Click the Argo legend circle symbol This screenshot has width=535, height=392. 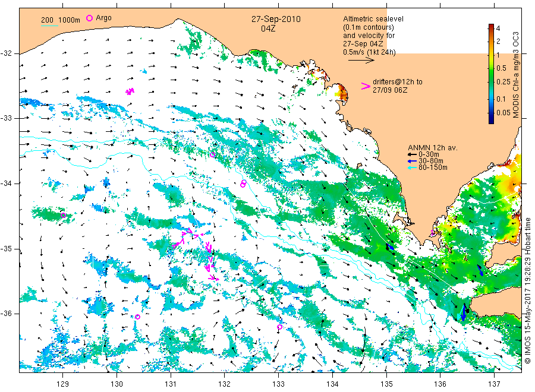[x=89, y=18]
